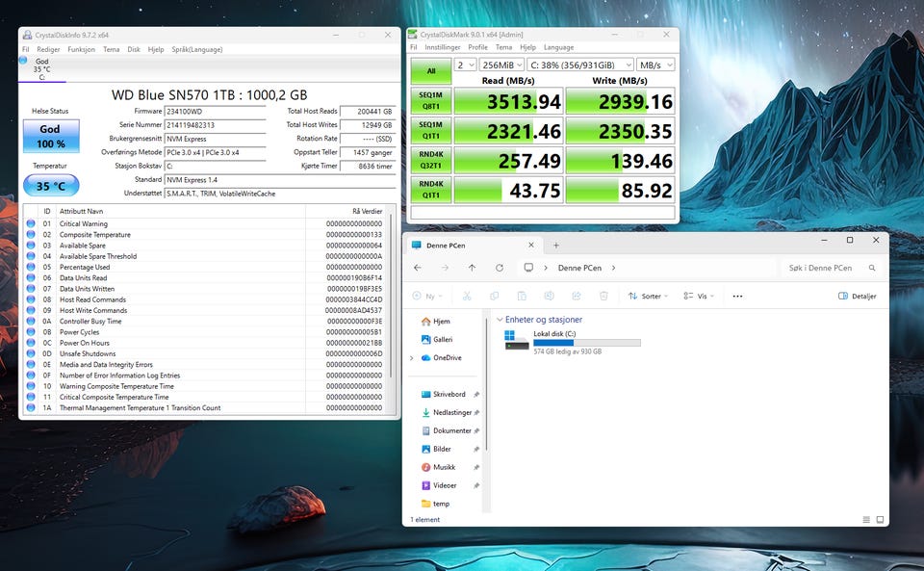This screenshot has width=924, height=571.
Task: Click the Copy icon in Explorer toolbar
Action: [495, 296]
